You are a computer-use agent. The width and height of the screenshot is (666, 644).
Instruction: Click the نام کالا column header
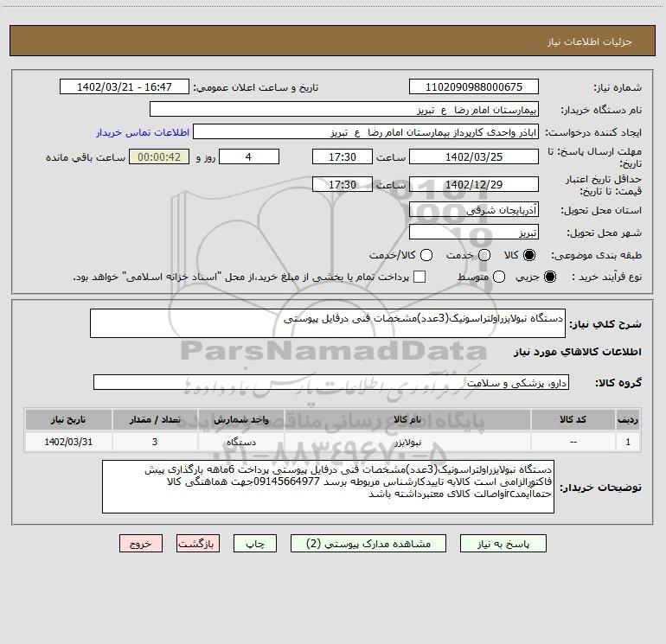click(407, 419)
